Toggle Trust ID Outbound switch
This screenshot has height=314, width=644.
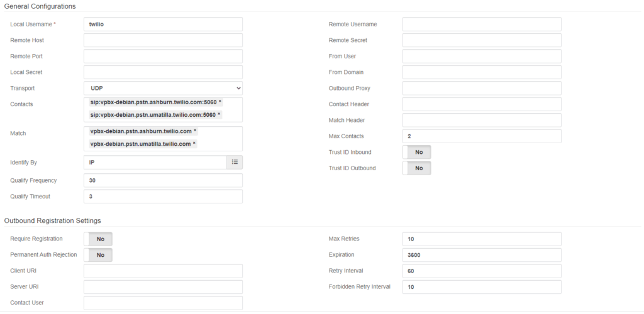pyautogui.click(x=417, y=168)
